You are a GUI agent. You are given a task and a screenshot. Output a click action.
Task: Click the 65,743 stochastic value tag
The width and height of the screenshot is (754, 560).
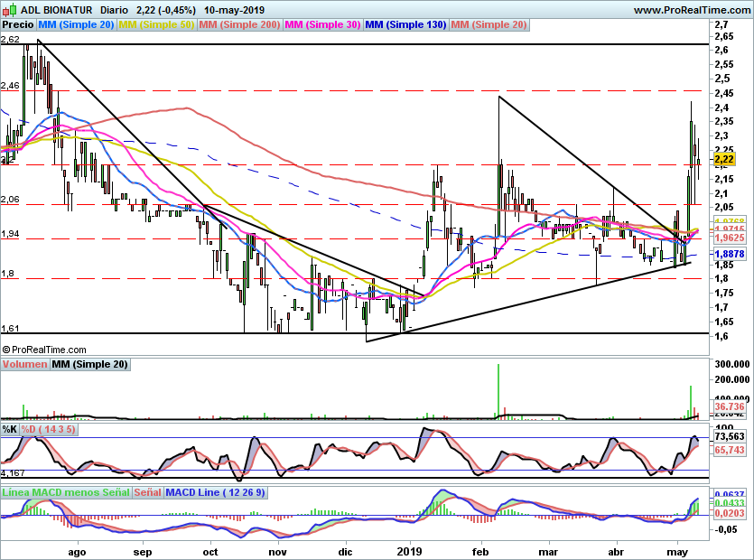click(730, 450)
